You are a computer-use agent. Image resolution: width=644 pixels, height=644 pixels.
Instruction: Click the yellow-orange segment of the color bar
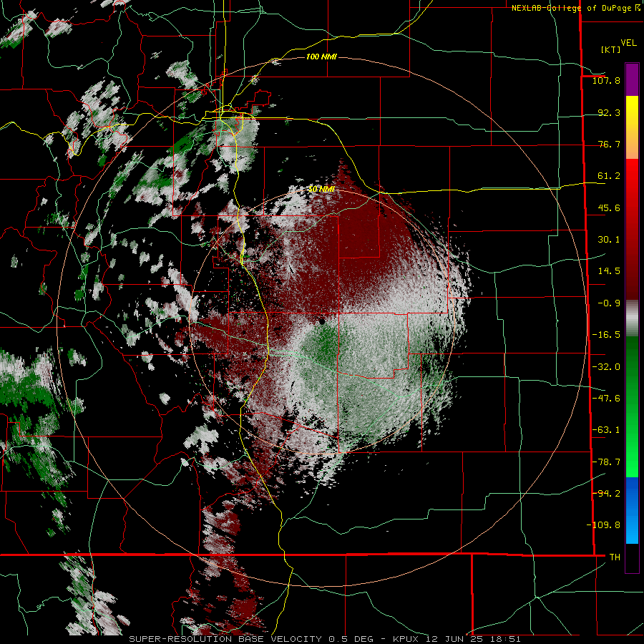632,127
